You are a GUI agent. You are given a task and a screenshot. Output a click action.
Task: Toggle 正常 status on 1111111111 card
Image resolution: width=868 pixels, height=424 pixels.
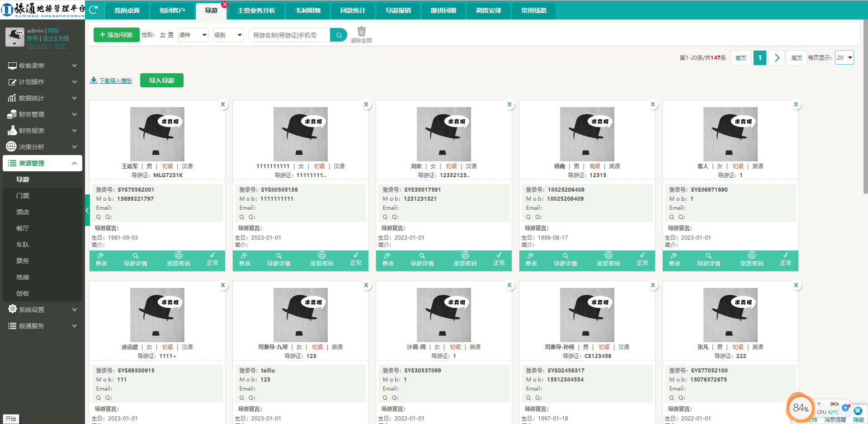pyautogui.click(x=356, y=259)
